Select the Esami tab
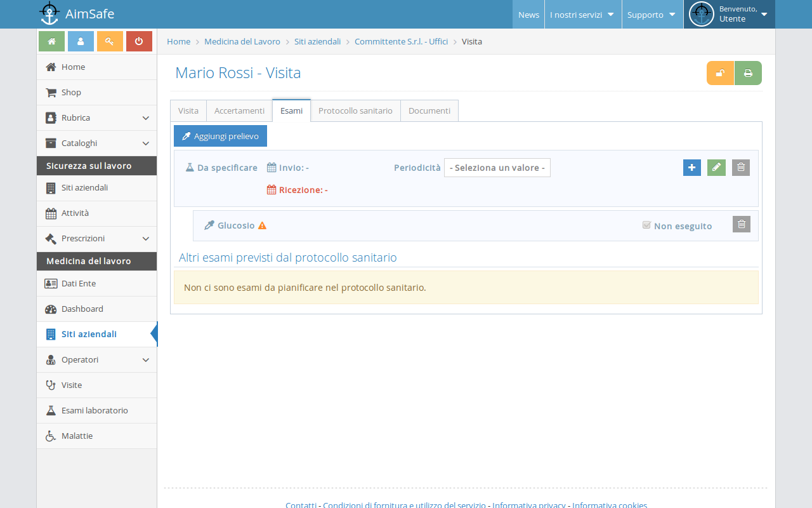Image resolution: width=812 pixels, height=508 pixels. tap(292, 110)
